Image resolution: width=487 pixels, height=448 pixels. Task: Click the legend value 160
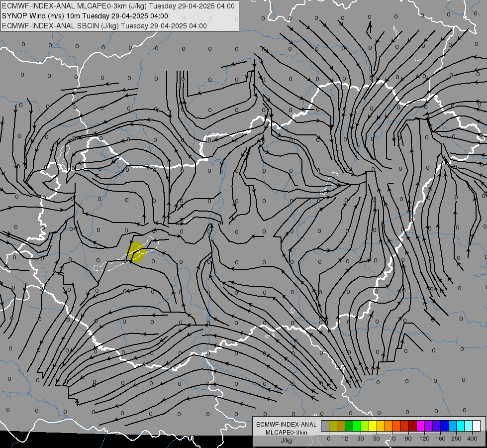(440, 439)
